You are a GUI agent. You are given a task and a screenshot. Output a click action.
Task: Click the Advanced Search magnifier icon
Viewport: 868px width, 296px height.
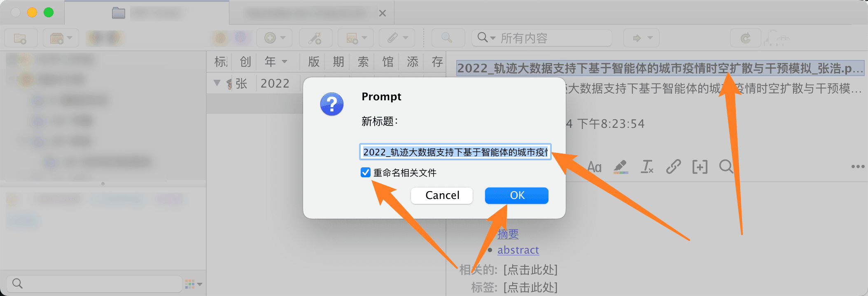(x=447, y=38)
